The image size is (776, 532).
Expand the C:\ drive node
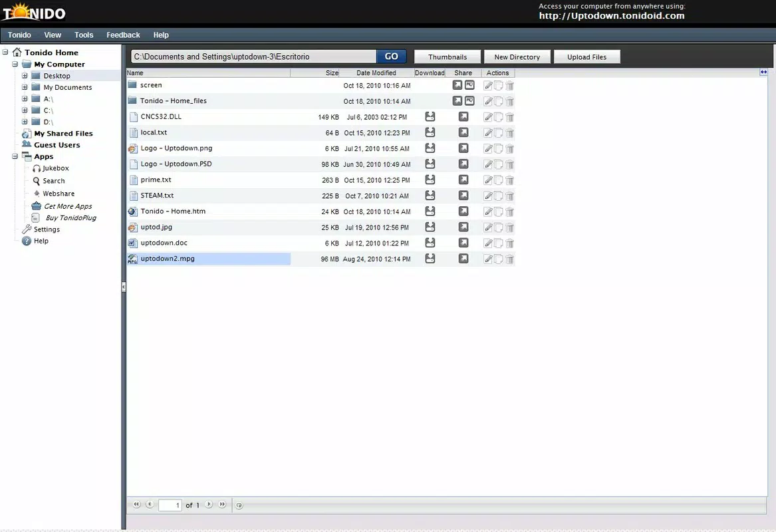pos(24,110)
